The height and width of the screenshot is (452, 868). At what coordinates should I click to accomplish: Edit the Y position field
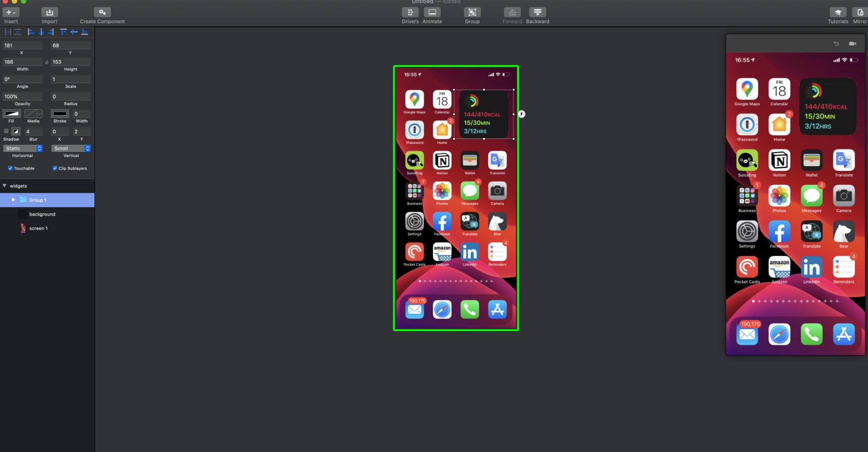[x=71, y=45]
